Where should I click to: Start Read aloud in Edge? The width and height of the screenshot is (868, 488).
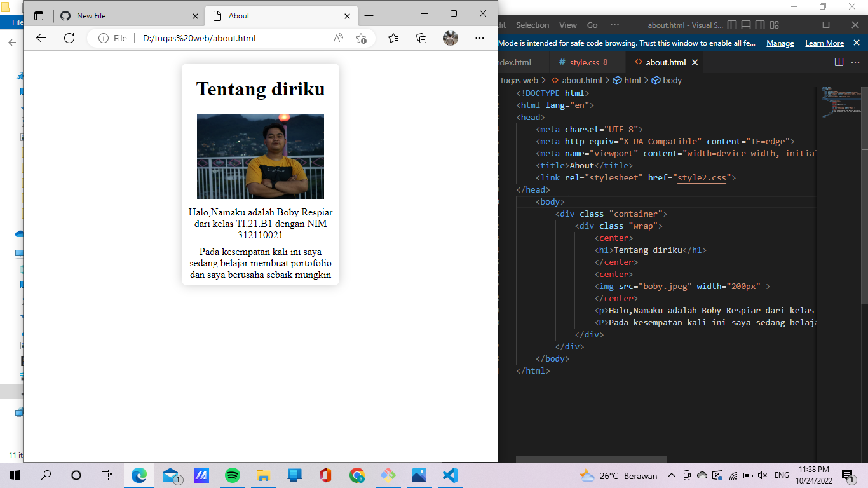339,38
